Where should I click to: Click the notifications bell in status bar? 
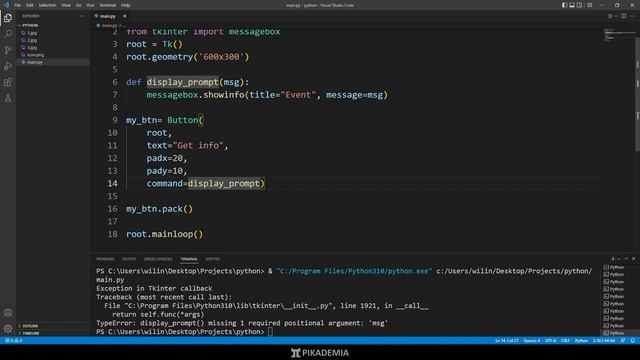(x=633, y=340)
